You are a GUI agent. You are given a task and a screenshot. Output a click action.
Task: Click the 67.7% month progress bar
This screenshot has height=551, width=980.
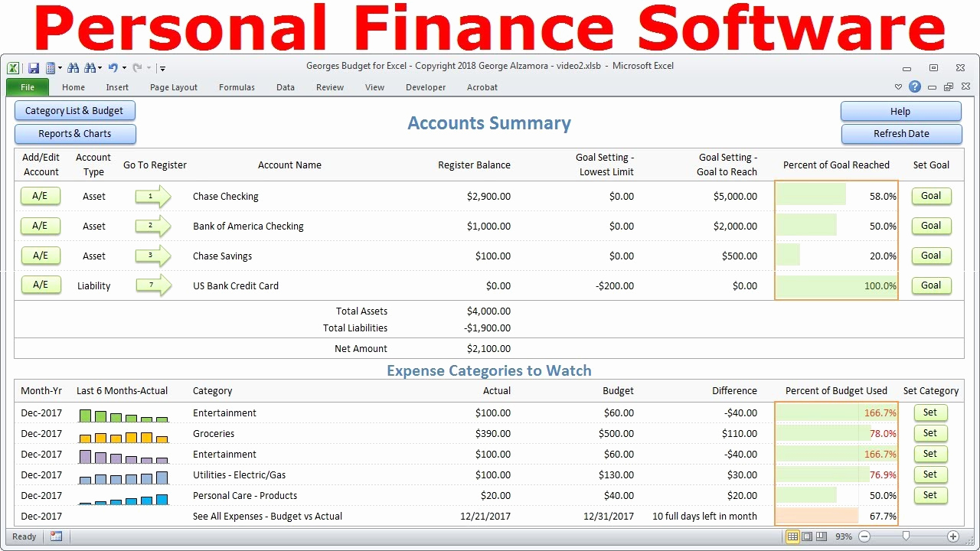(x=818, y=516)
